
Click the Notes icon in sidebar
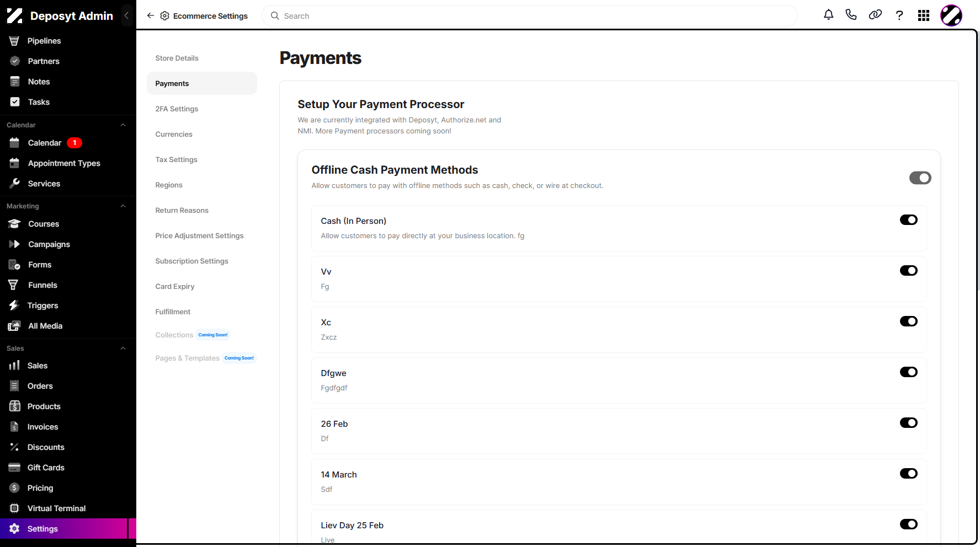click(x=15, y=82)
